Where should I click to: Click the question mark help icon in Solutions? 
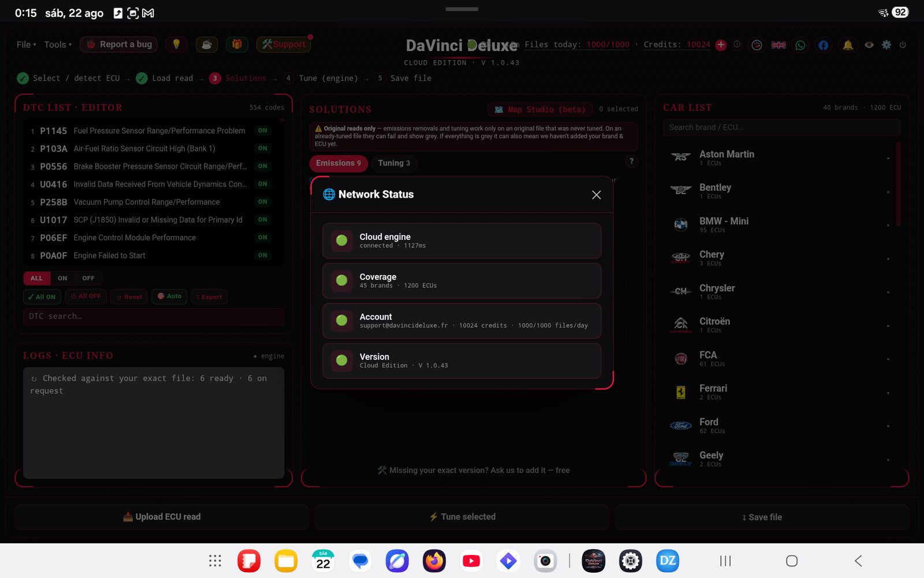coord(631,162)
